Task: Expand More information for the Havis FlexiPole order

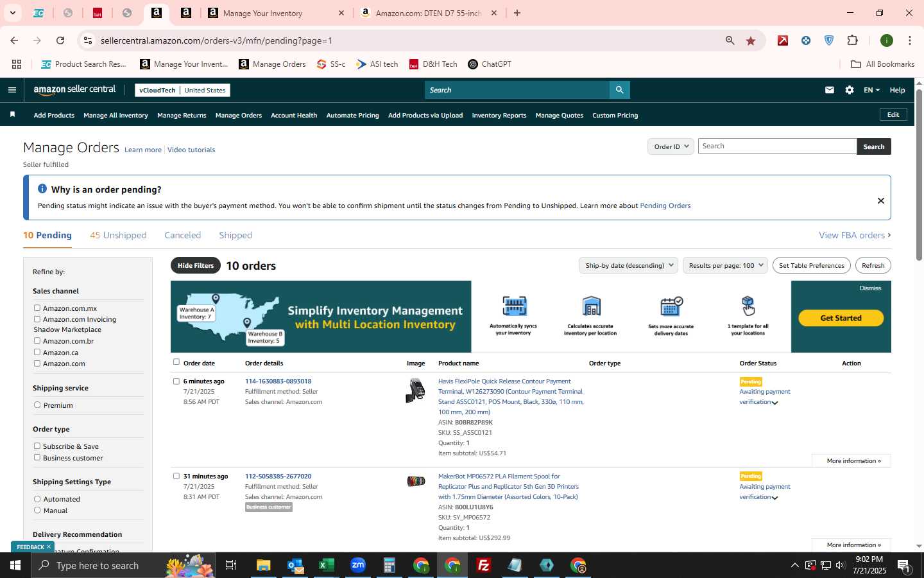Action: pyautogui.click(x=851, y=461)
